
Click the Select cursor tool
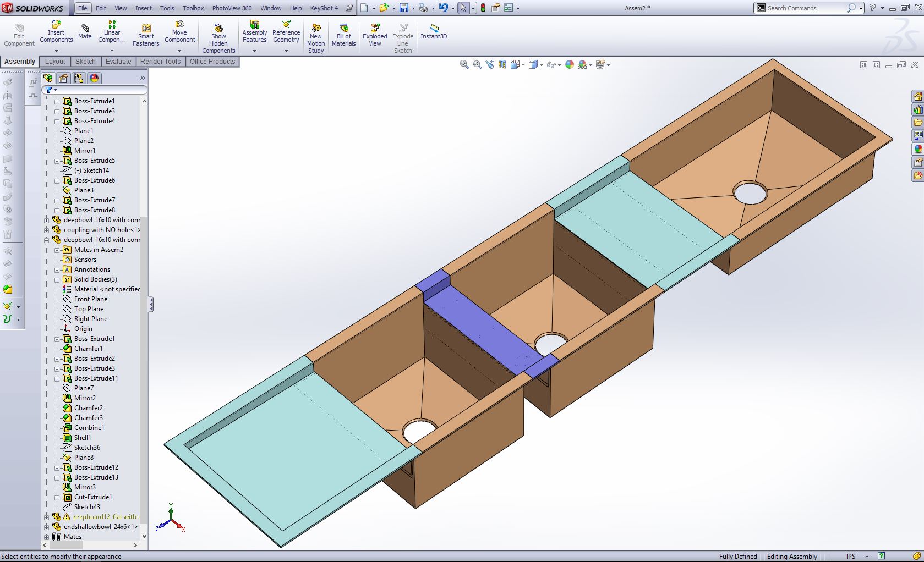463,8
